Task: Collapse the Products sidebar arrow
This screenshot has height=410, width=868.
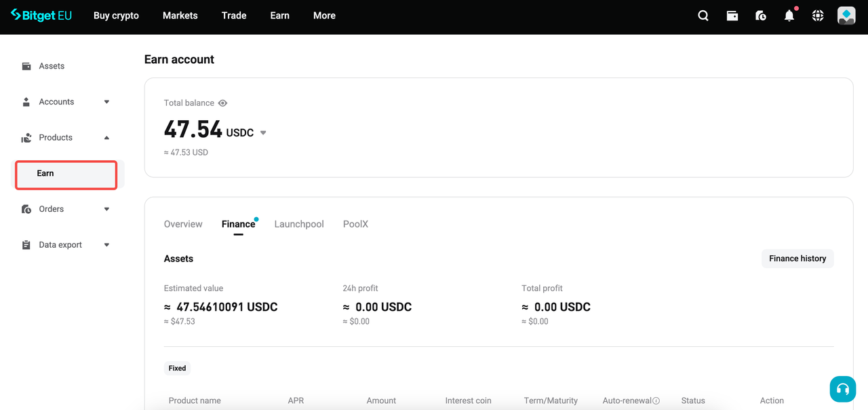Action: [x=106, y=138]
